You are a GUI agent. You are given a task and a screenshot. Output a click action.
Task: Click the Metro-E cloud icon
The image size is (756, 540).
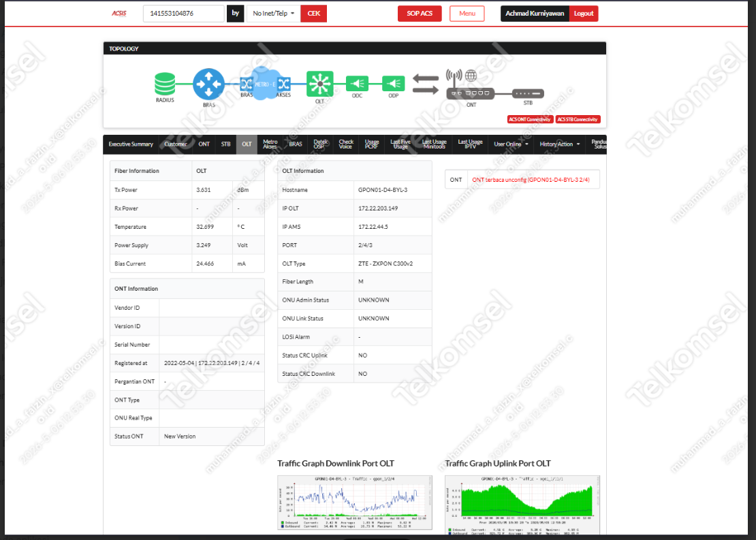(x=264, y=84)
